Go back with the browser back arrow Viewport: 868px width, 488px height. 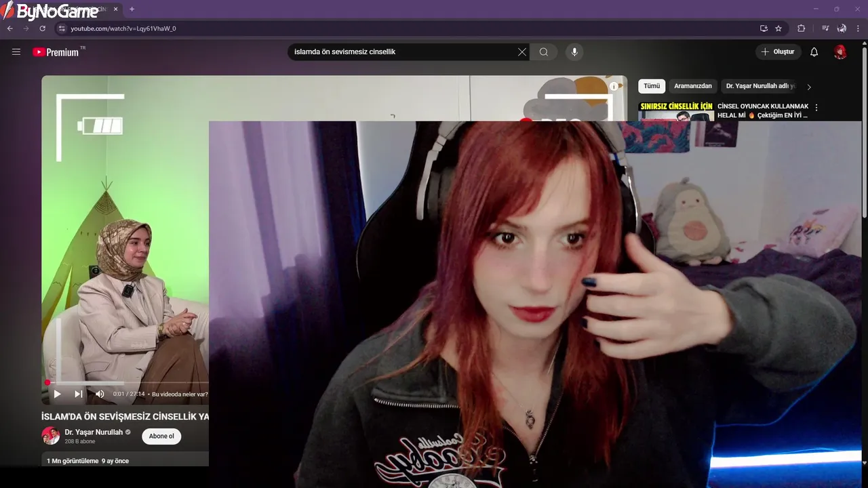pos(9,28)
